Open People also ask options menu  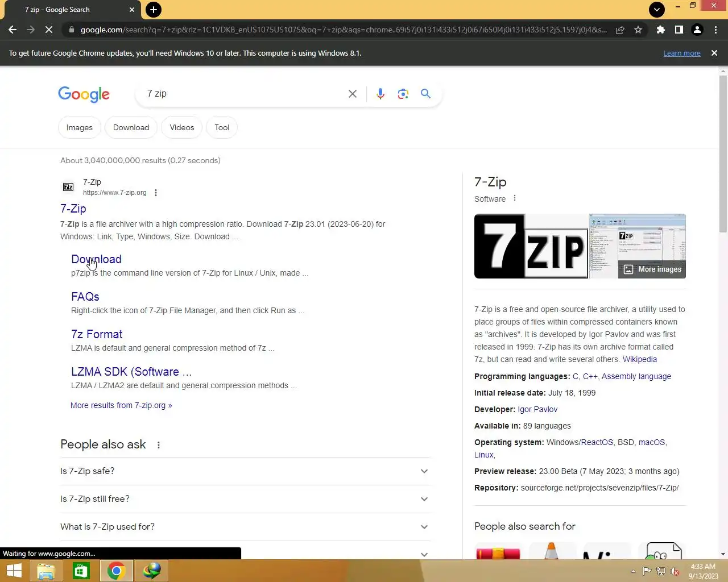[x=159, y=445]
